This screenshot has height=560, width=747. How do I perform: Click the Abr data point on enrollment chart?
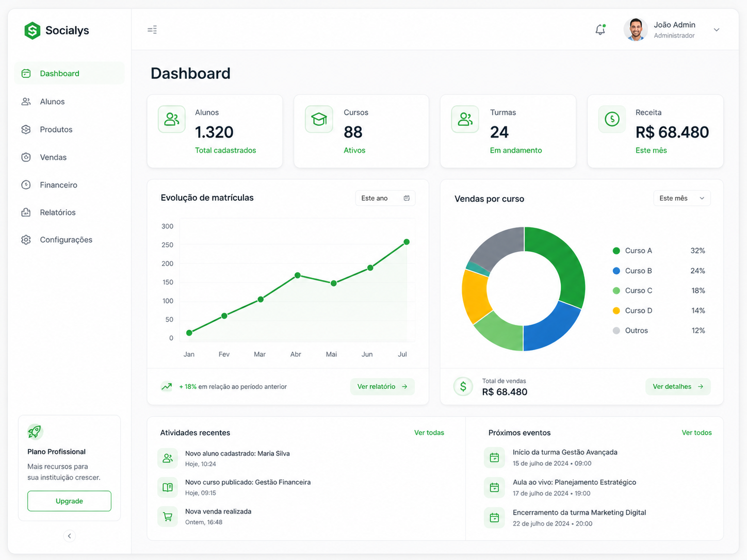298,275
